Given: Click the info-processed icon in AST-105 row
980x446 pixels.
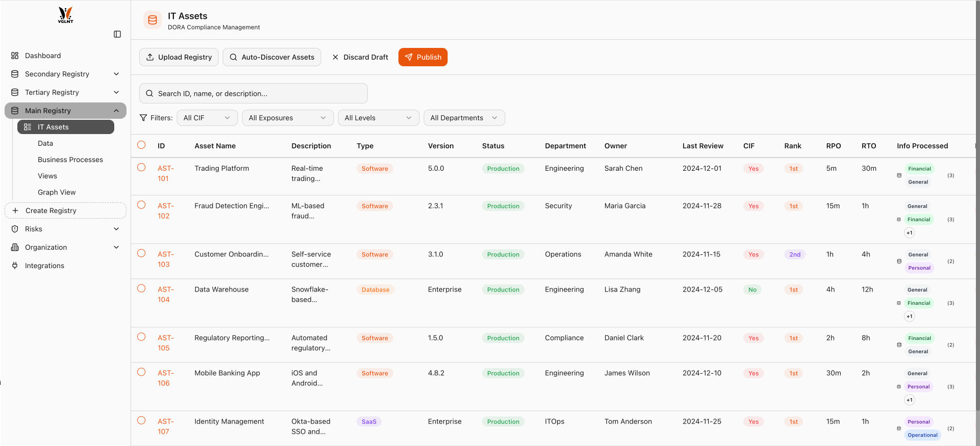Looking at the screenshot, I should coord(899,345).
